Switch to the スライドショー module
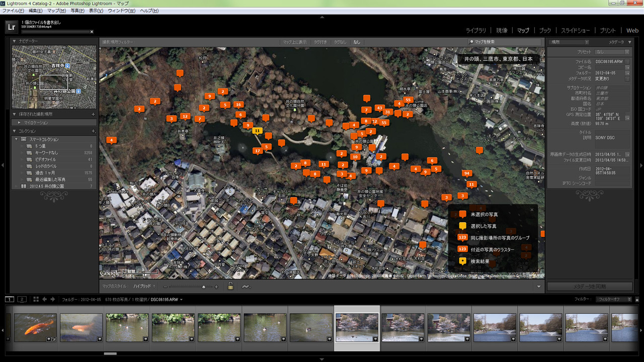 click(x=576, y=31)
